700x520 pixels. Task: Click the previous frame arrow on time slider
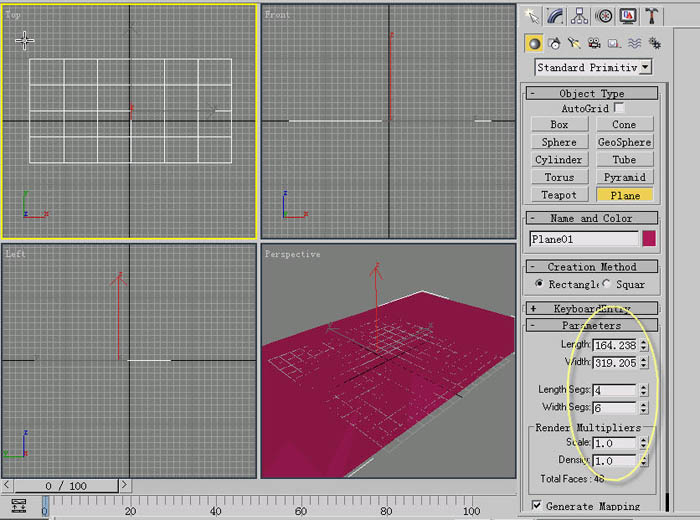pos(7,485)
